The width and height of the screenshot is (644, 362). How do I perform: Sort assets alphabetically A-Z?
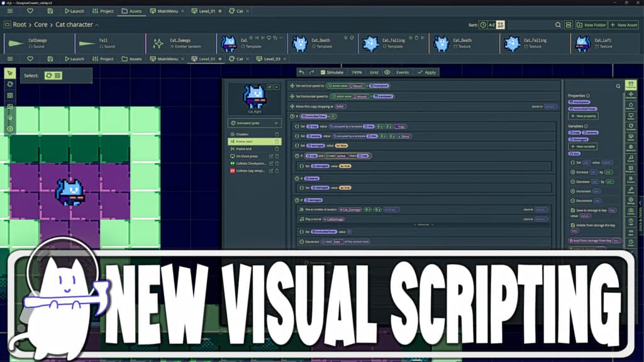[492, 25]
